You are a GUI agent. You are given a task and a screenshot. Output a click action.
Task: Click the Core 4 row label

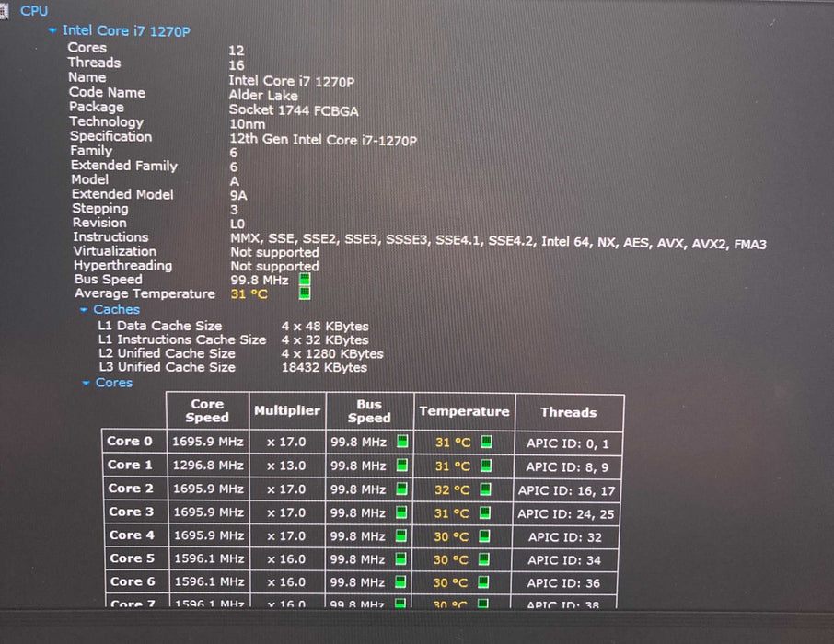(132, 535)
